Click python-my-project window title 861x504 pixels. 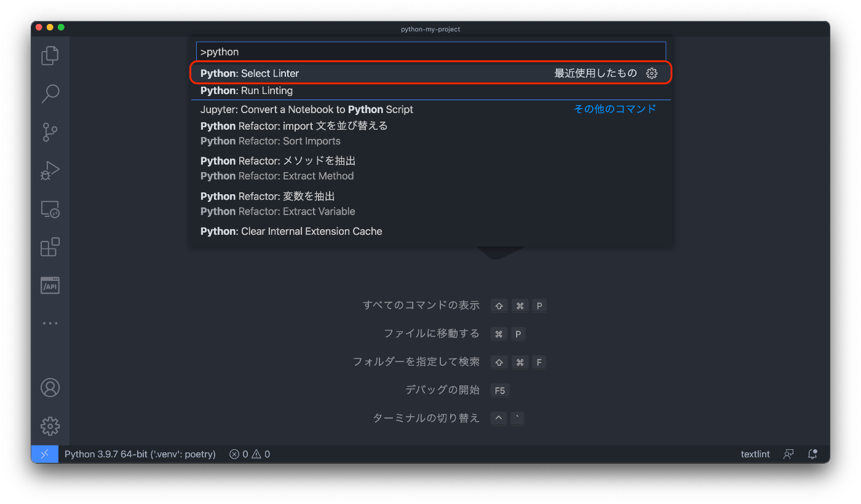430,29
